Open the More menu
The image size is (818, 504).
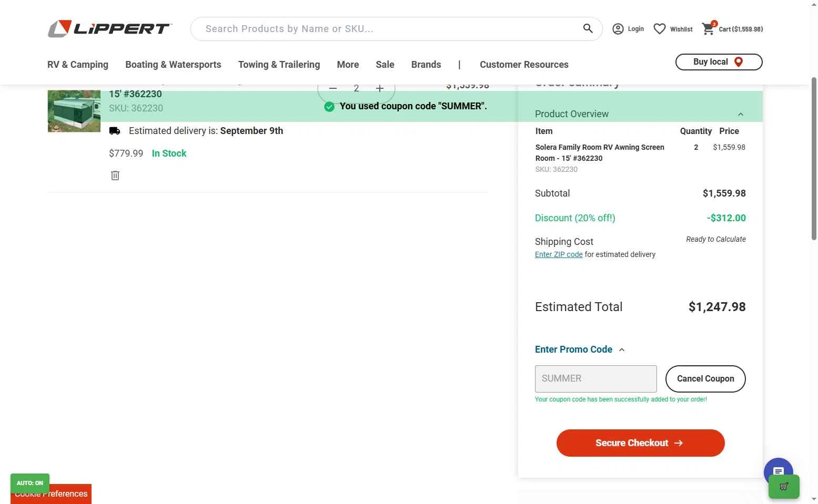point(348,65)
